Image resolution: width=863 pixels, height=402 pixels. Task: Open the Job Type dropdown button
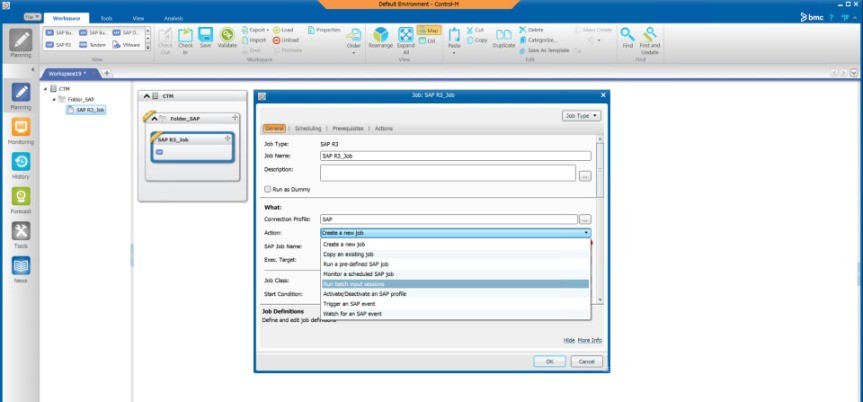(581, 116)
